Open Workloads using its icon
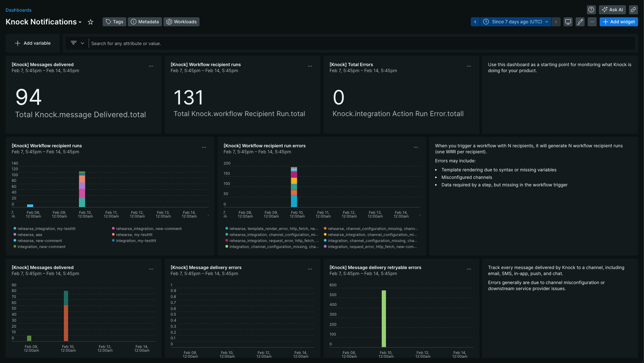This screenshot has width=644, height=363. pos(170,22)
